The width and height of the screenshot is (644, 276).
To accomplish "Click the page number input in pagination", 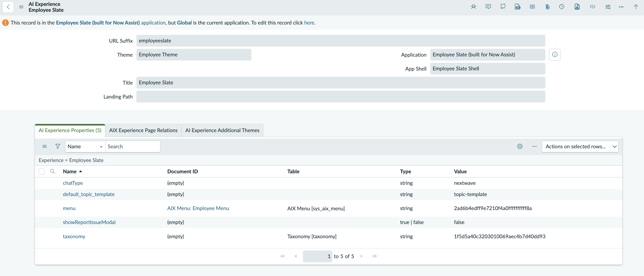I will pyautogui.click(x=317, y=256).
